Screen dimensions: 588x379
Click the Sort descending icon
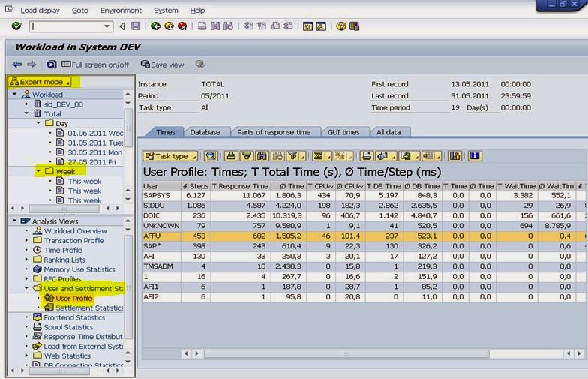click(x=247, y=156)
